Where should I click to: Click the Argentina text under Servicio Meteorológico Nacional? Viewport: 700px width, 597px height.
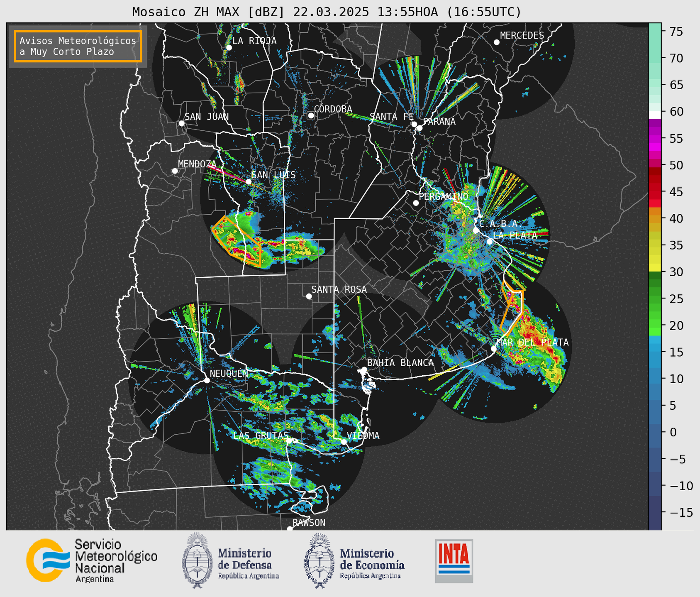pyautogui.click(x=95, y=579)
